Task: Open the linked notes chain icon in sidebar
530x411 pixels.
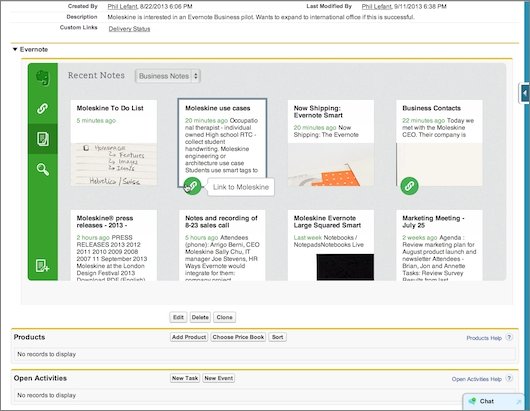Action: (43, 108)
